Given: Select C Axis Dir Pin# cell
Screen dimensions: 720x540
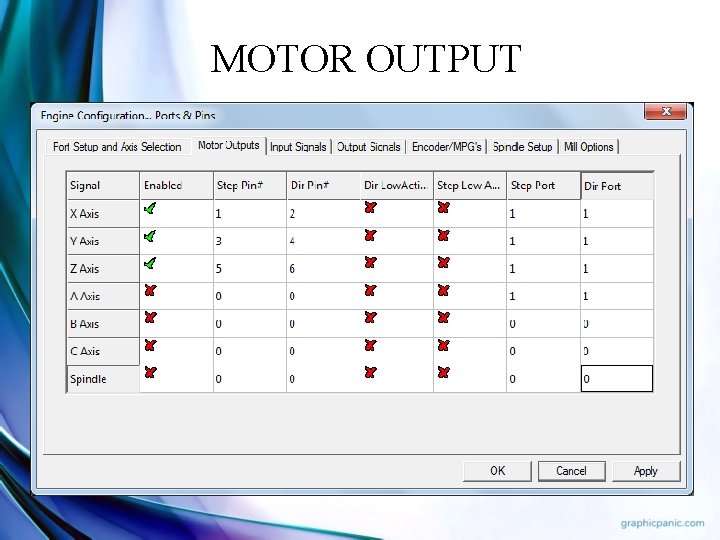Looking at the screenshot, I should coord(323,351).
